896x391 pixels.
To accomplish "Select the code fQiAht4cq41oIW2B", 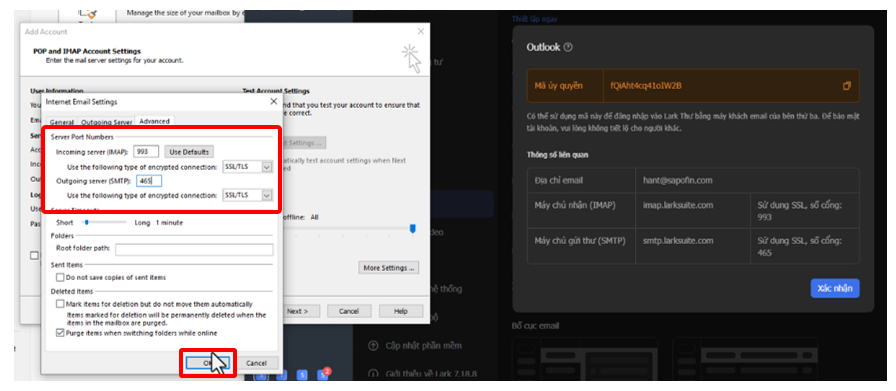I will pyautogui.click(x=646, y=86).
